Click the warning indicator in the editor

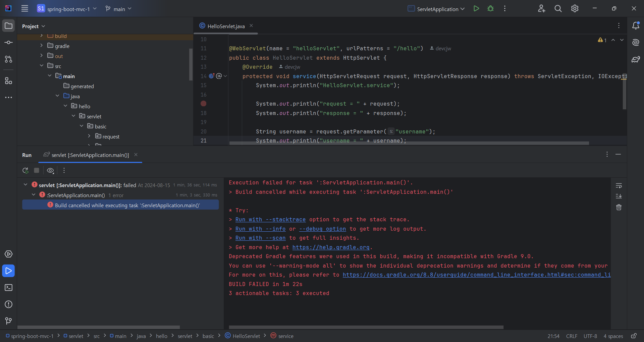point(602,40)
